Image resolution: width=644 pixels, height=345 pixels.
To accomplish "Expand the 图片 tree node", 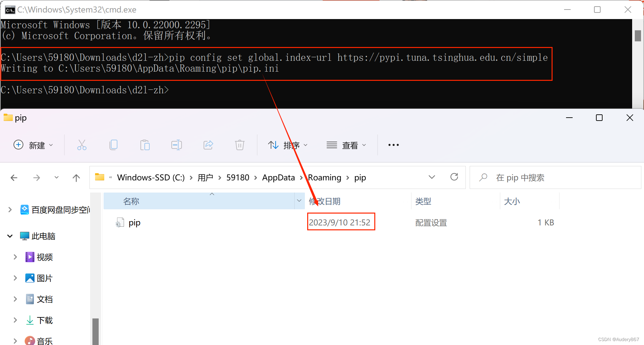I will click(x=15, y=278).
